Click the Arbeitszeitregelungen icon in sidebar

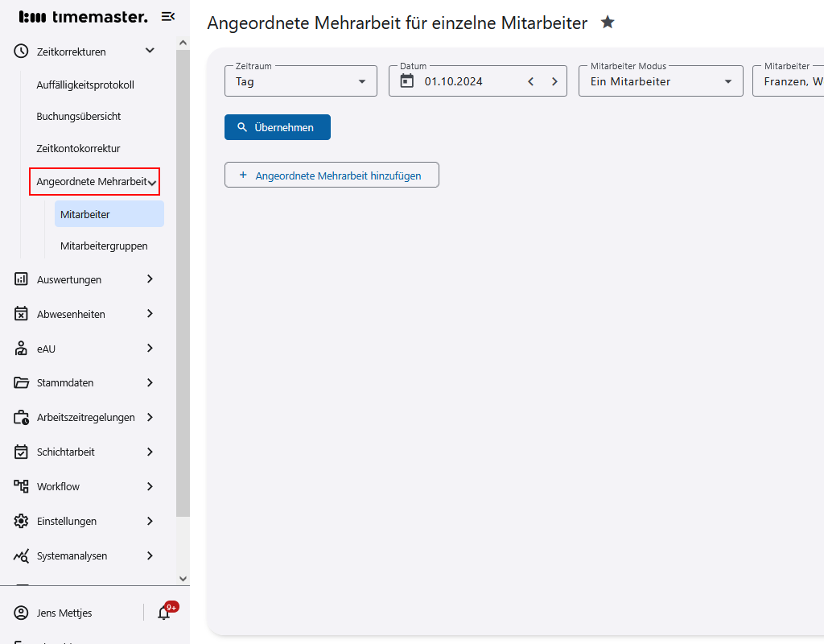tap(20, 417)
